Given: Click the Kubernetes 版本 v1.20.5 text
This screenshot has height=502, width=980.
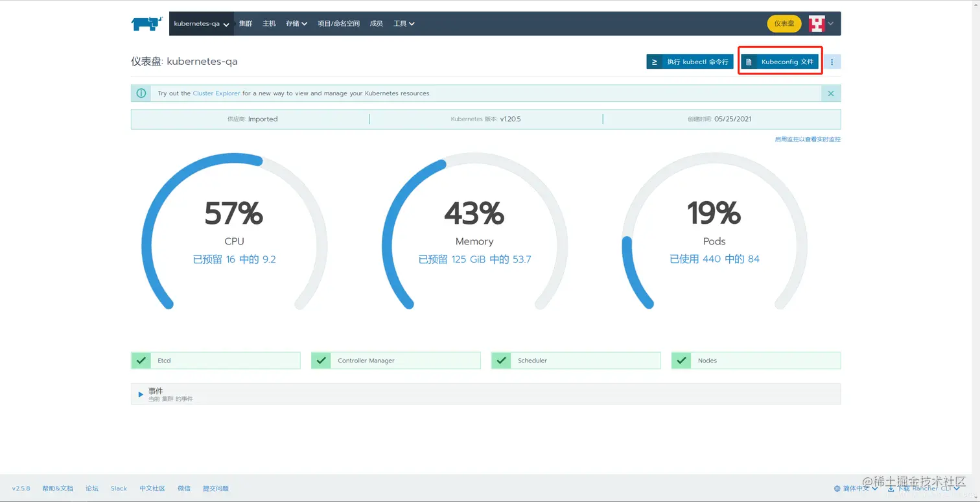Looking at the screenshot, I should coord(485,119).
